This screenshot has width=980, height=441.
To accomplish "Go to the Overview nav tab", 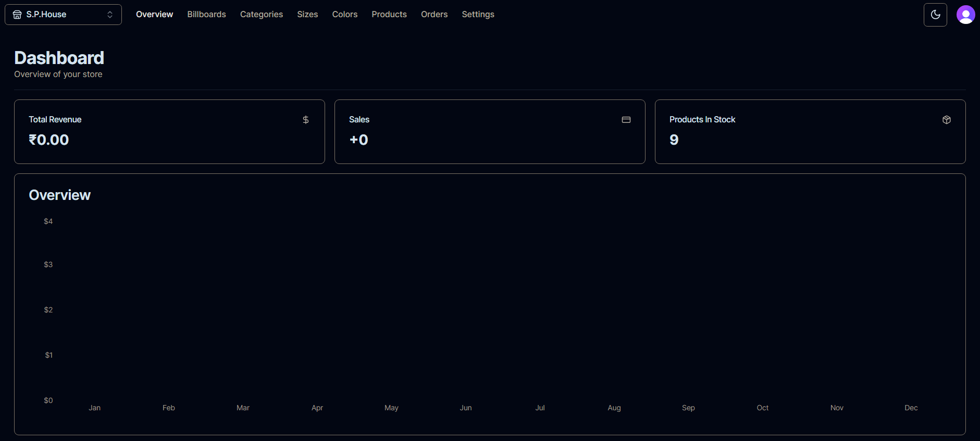I will pos(154,15).
